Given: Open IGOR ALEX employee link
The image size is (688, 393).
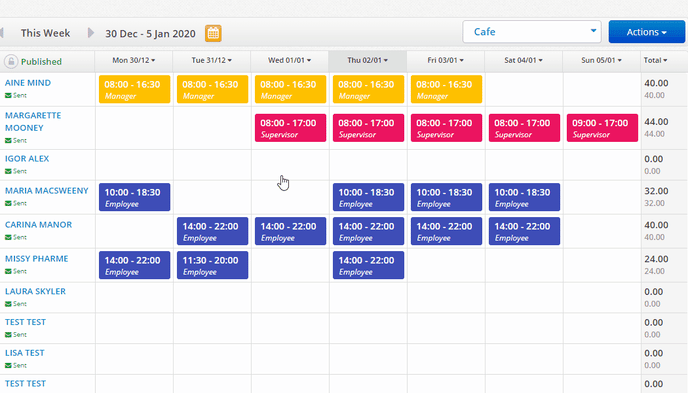Looking at the screenshot, I should 27,158.
